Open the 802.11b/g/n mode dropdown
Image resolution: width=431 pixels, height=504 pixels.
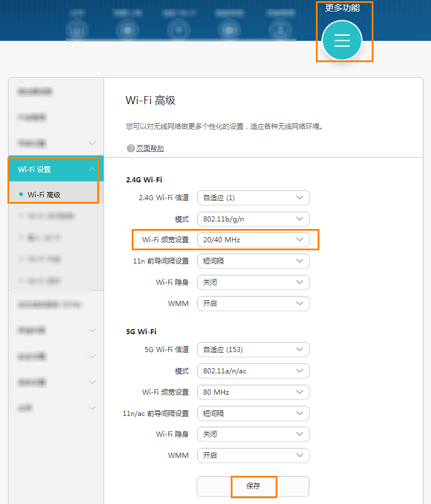[x=253, y=219]
